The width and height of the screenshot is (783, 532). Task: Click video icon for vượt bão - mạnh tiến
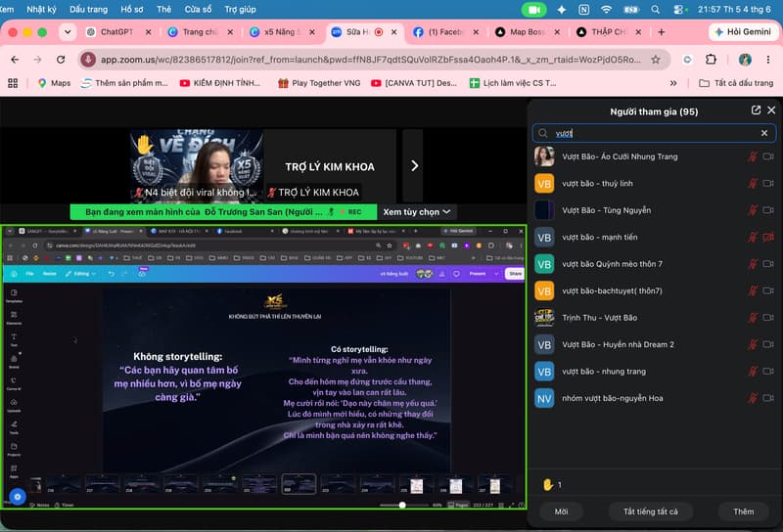click(x=768, y=238)
